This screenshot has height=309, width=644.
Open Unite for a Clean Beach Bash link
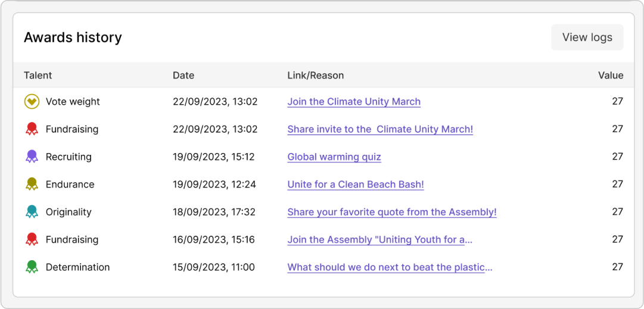coord(356,185)
